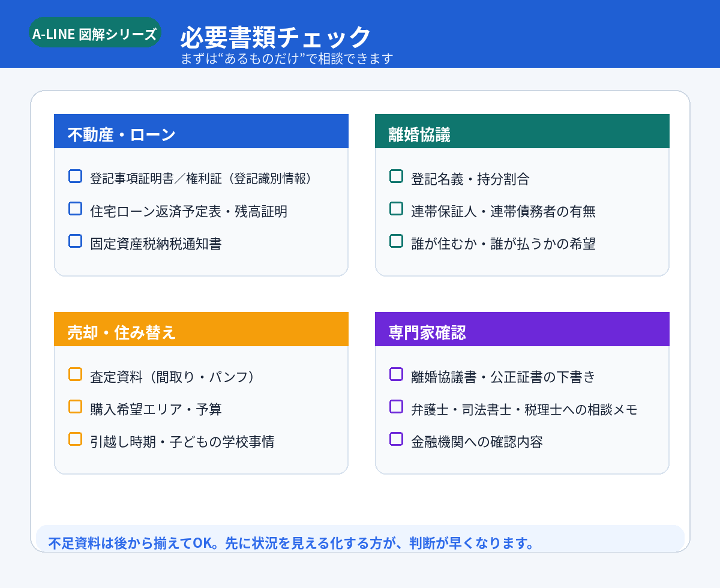Check the 弁護士・司法書士・税理士への相談メモ box
Screen dimensions: 720x588
pos(396,407)
